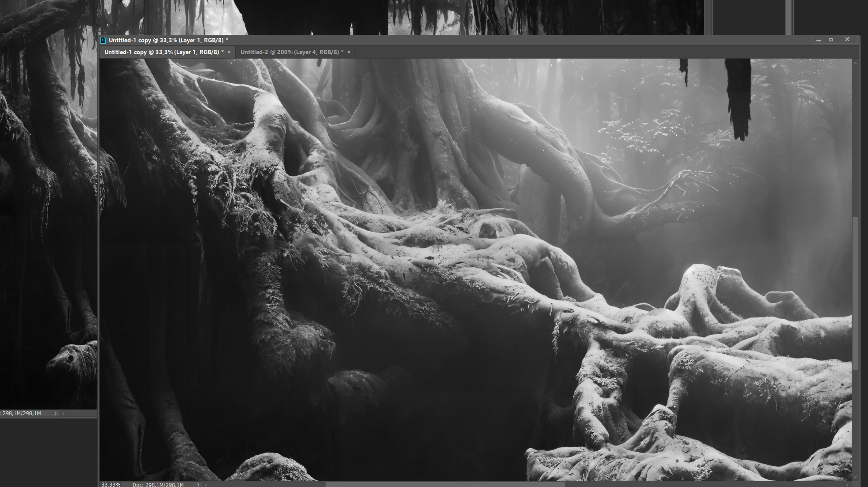
Task: Click the vertical scrollbar down arrow
Action: point(856,477)
